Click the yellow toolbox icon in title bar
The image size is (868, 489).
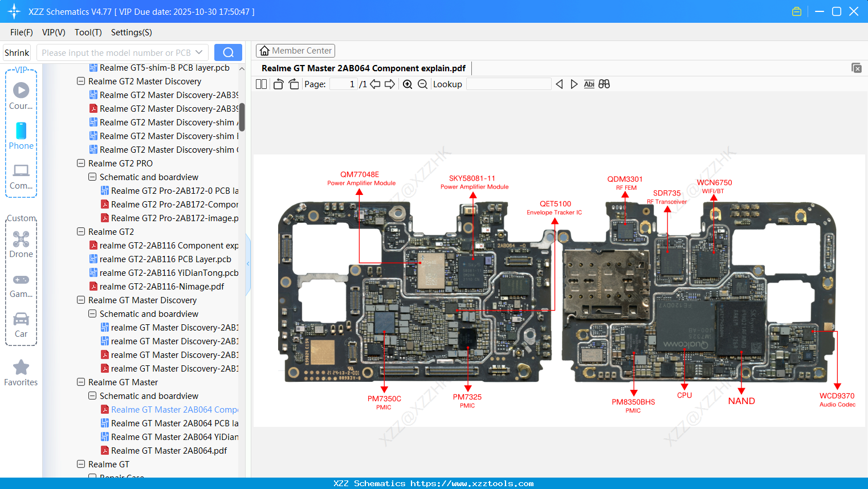pos(797,11)
